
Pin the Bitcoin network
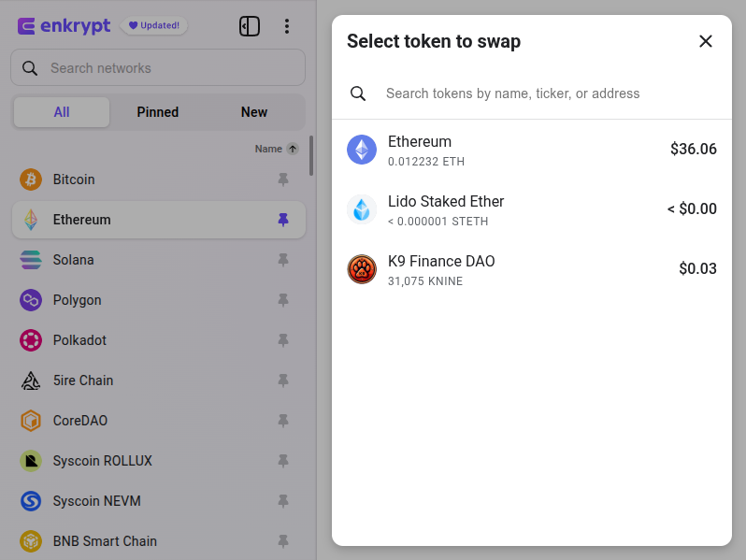(283, 179)
